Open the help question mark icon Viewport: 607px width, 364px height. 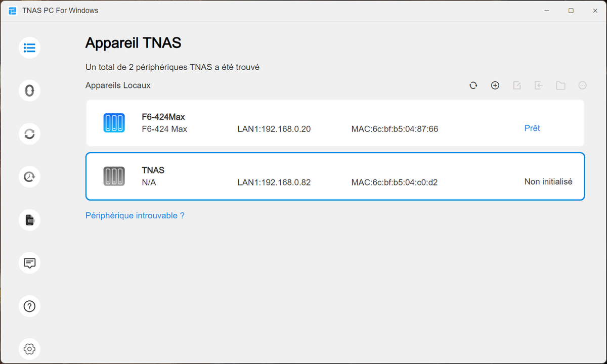[29, 306]
